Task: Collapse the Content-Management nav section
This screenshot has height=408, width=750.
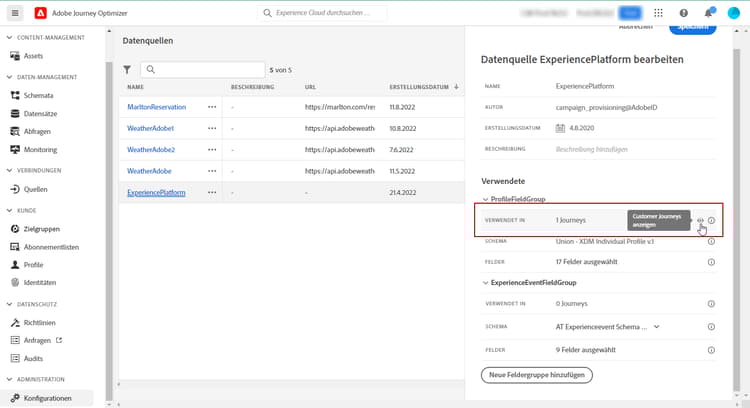Action: [x=9, y=37]
